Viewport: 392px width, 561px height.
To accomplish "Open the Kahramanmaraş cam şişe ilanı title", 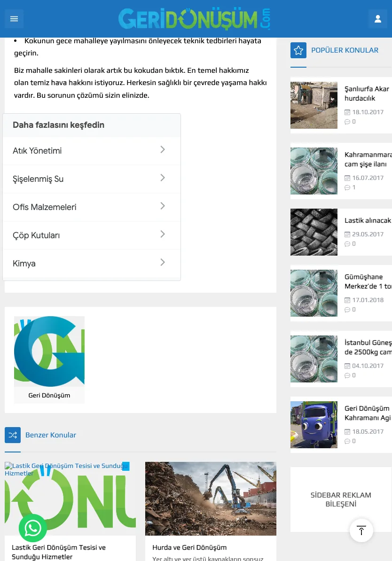I will tap(368, 160).
